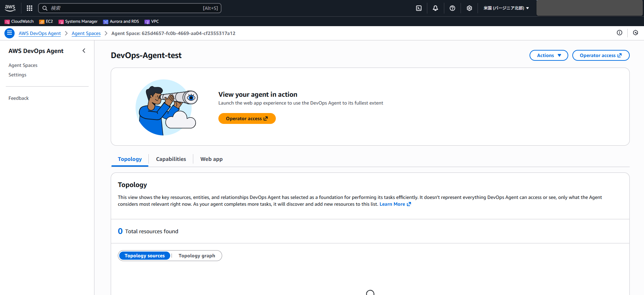Click the orange Operator access button
Viewport: 644px width, 295px height.
point(247,118)
